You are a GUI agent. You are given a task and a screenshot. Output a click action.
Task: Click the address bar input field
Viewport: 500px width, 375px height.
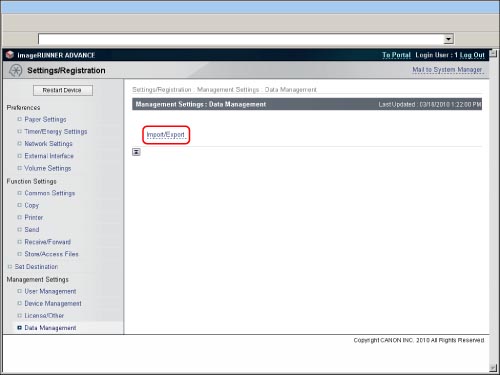(241, 39)
